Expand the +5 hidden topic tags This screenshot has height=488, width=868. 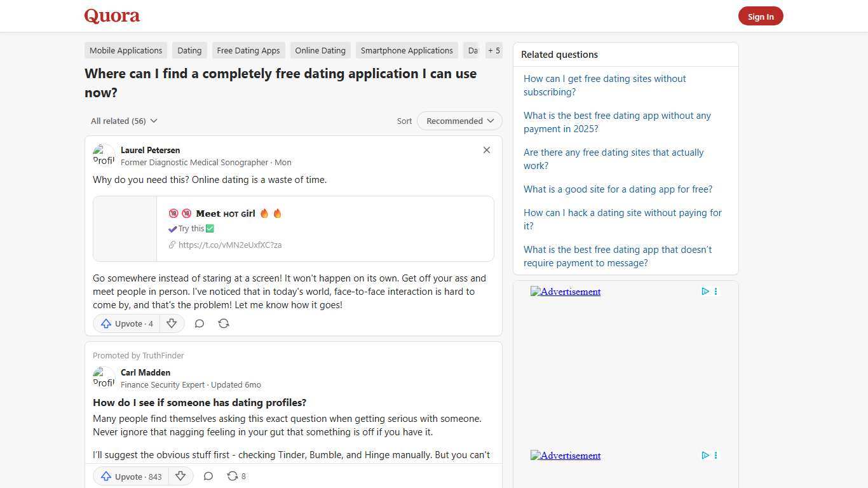(494, 50)
